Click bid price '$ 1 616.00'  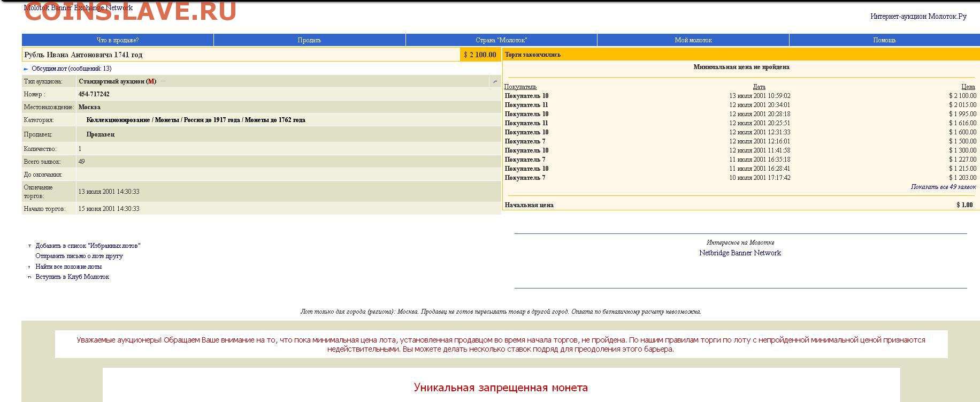coord(962,123)
